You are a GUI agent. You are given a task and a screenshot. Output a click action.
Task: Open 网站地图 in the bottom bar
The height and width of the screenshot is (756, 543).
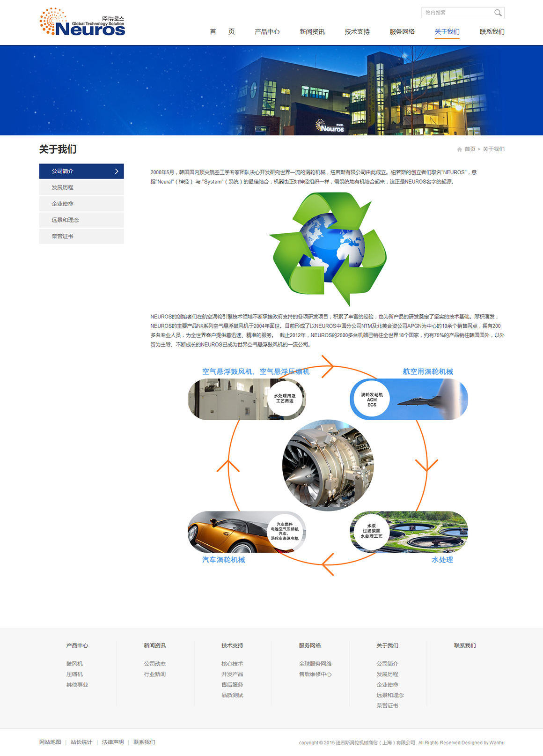click(50, 742)
